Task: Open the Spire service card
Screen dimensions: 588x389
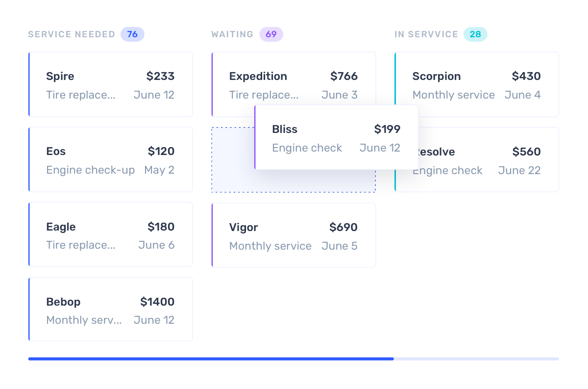Action: (110, 84)
